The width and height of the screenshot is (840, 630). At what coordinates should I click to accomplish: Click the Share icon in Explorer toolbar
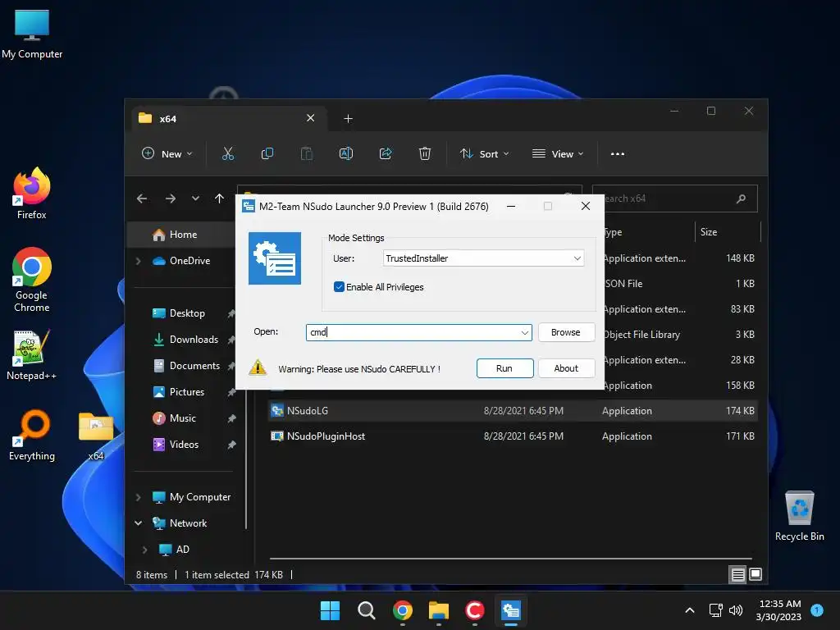386,153
